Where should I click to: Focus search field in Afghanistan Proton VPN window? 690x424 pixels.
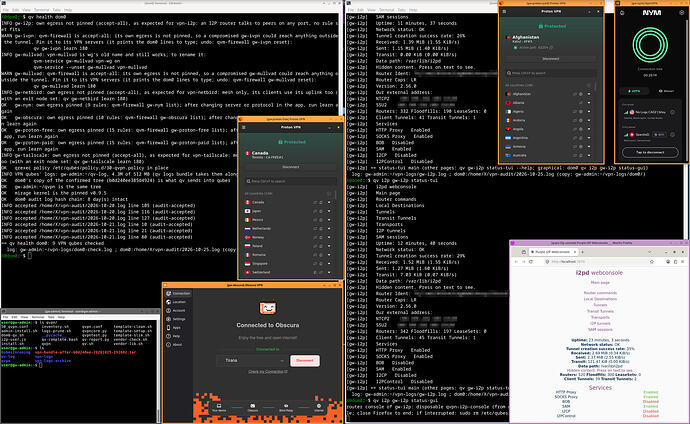[551, 73]
